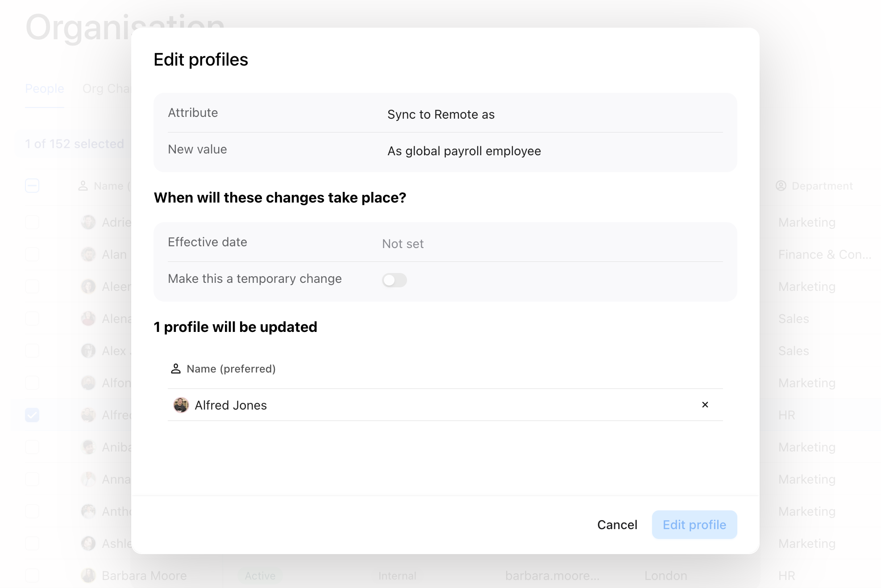Click person icon beside Name (preferred) header
This screenshot has height=588, width=881.
(176, 369)
